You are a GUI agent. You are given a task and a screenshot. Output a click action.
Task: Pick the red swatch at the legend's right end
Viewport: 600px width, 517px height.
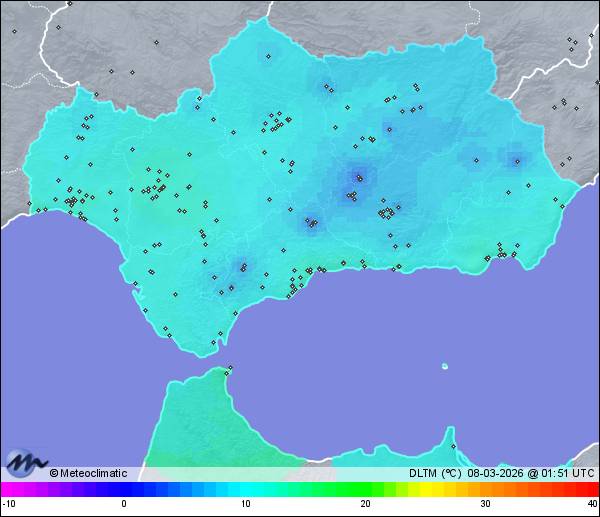[590, 489]
